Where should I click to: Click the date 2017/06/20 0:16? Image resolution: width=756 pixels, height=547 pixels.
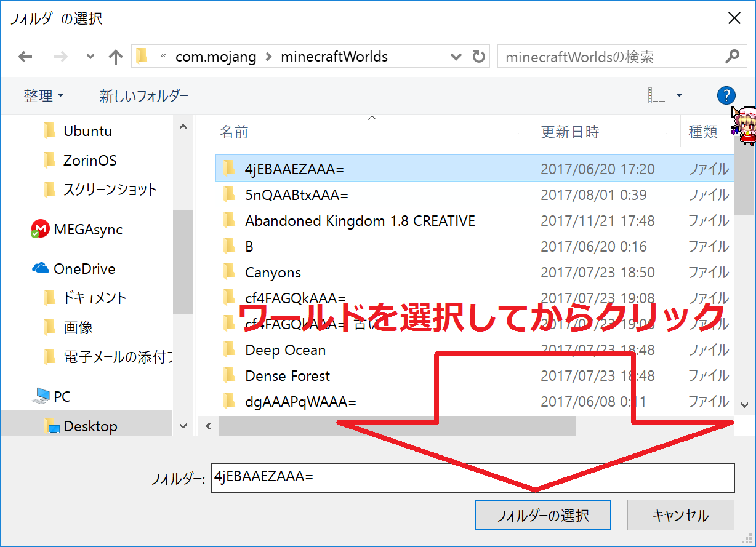click(x=593, y=247)
